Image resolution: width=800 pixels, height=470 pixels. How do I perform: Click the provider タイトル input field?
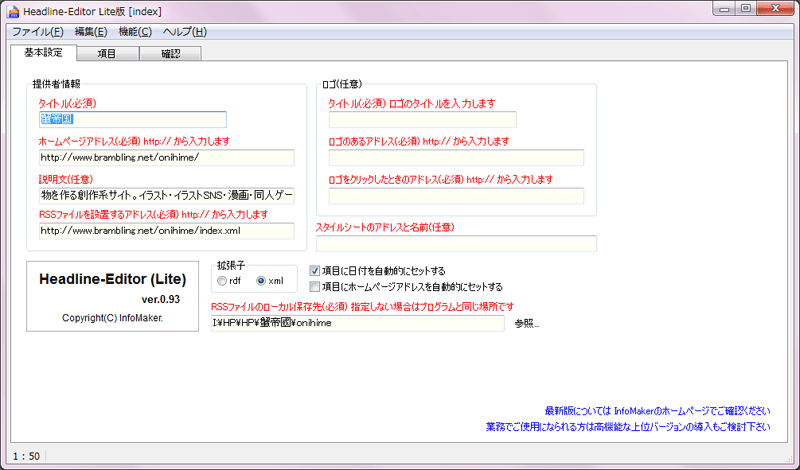(x=132, y=120)
